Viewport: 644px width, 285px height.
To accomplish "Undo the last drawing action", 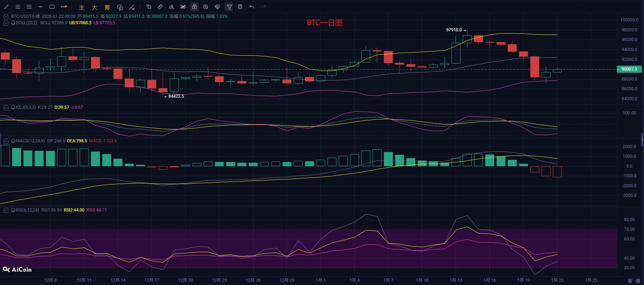I will 252,7.
